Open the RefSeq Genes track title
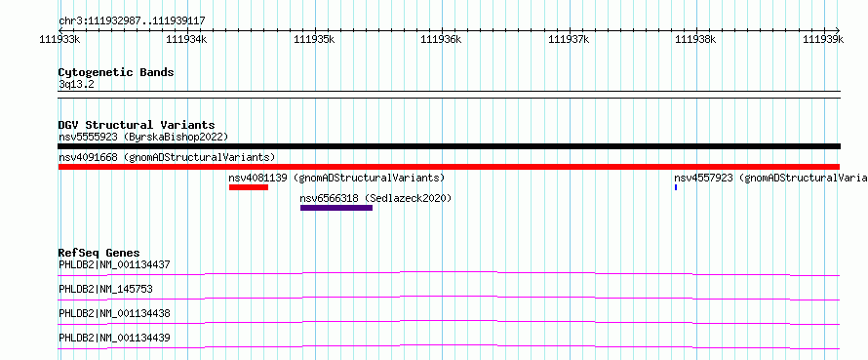Viewport: 868px width, 360px height. click(99, 253)
